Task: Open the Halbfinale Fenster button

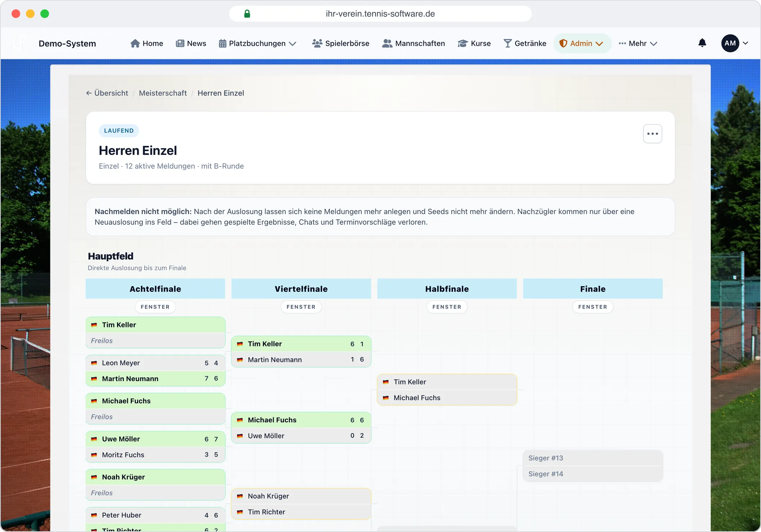Action: click(447, 307)
